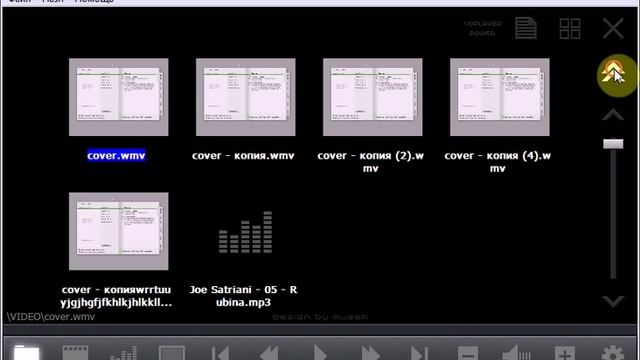
Task: Click the speaker volume icon
Action: pyautogui.click(x=516, y=353)
